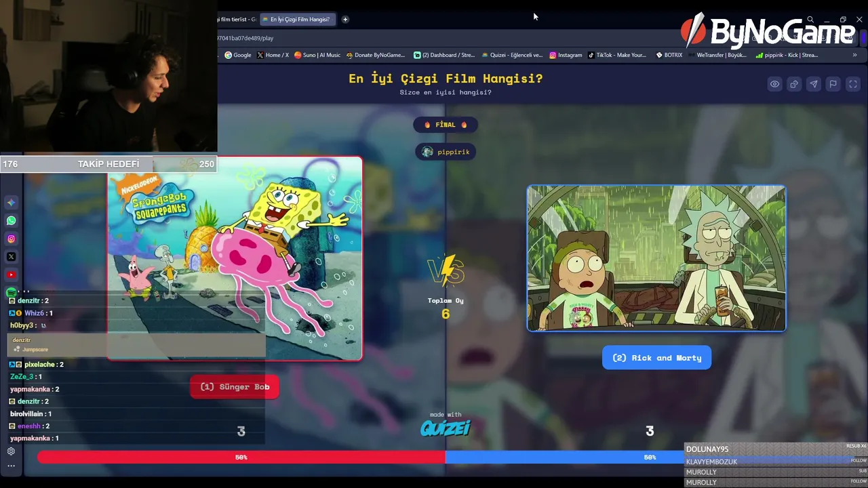Click the sidebar three-dots more icon
868x488 pixels.
pyautogui.click(x=11, y=466)
